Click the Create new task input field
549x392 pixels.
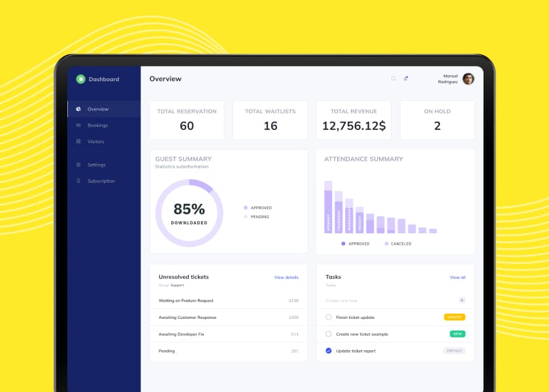click(386, 301)
